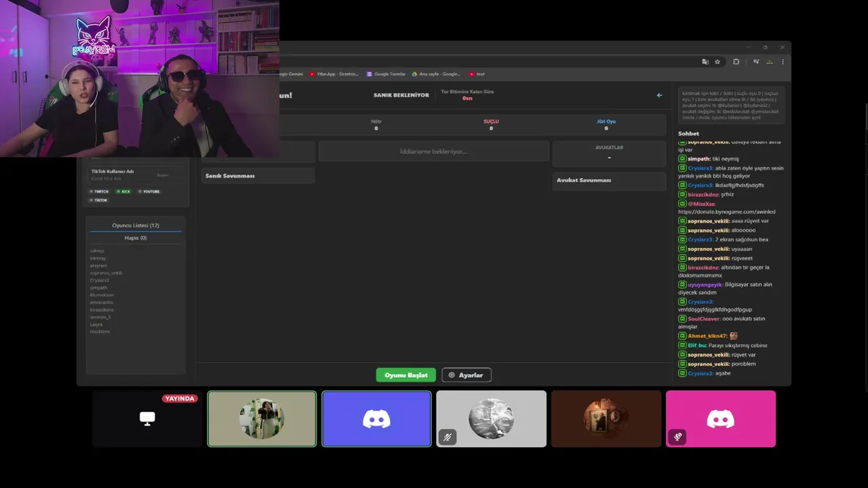Click the Kick badge beside Elif_bu
This screenshot has width=868, height=488.
click(682, 345)
